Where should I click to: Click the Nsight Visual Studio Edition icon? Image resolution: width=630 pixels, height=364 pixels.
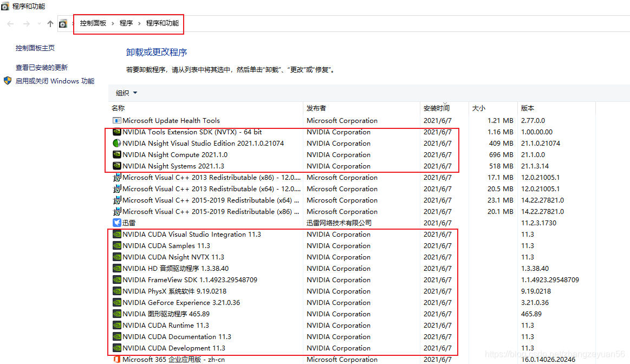click(x=117, y=144)
